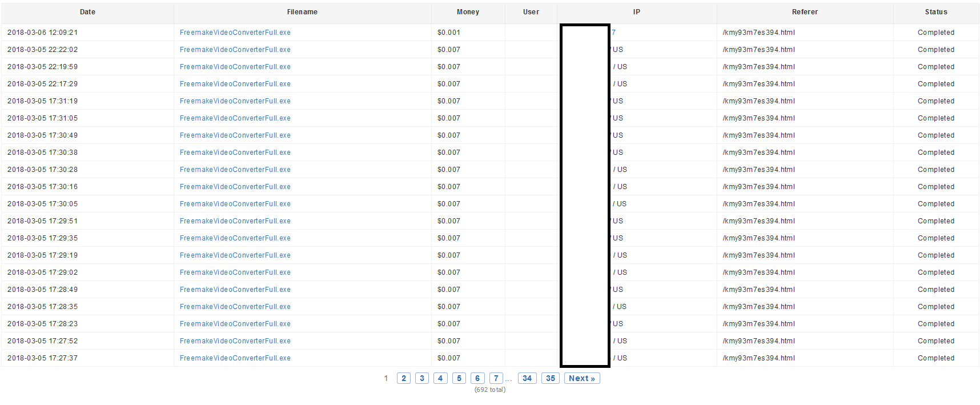Viewport: 980px width, 405px height.
Task: Open filename link in 2018-03-05 17:27:37 row
Action: tap(235, 358)
